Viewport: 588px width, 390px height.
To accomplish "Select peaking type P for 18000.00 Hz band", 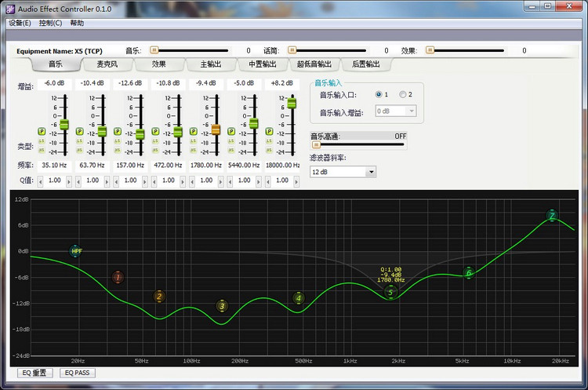I will (269, 131).
